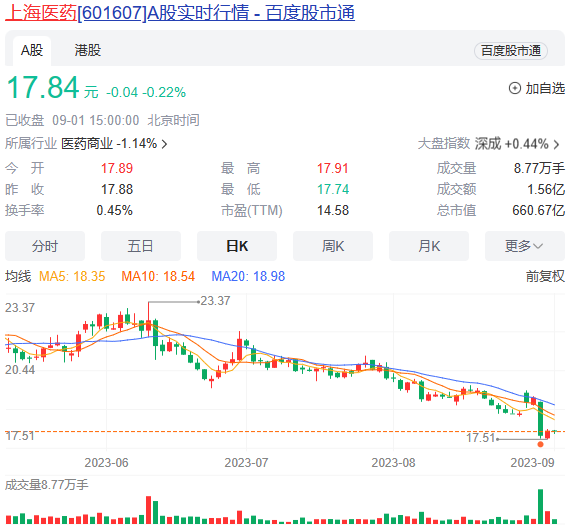Open the 更多 dropdown

tap(525, 246)
